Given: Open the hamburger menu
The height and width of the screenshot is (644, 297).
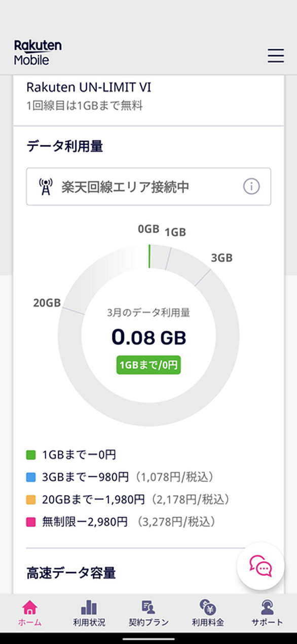Looking at the screenshot, I should [276, 55].
